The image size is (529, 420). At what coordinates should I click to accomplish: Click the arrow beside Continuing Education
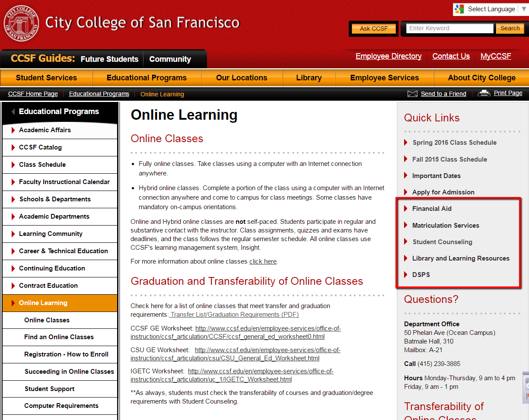click(13, 268)
